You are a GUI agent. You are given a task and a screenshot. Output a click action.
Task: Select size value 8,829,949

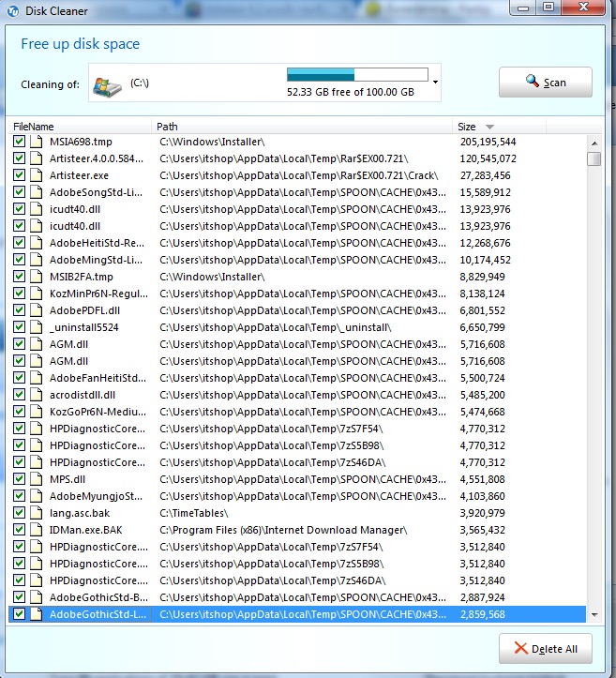coord(483,277)
